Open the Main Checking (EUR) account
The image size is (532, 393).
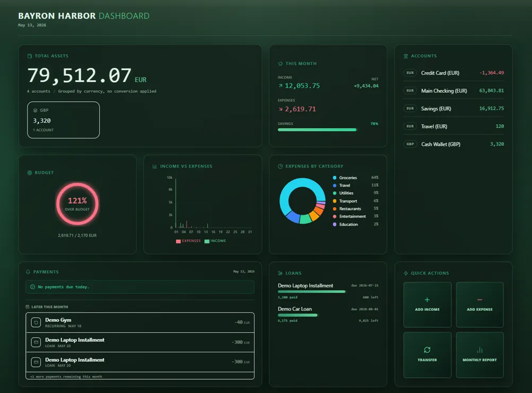453,91
